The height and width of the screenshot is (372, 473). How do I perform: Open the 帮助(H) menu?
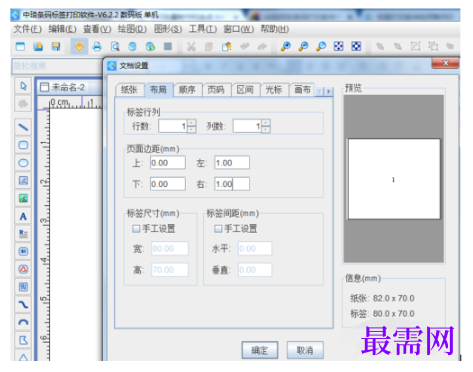tap(275, 29)
